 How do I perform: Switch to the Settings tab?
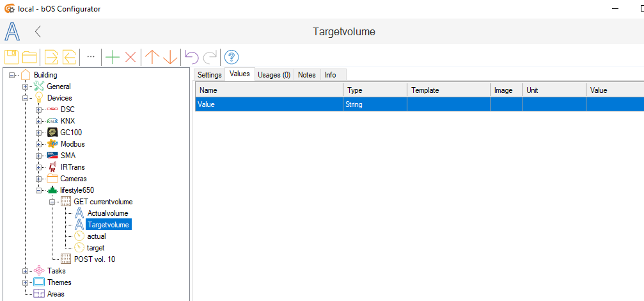pyautogui.click(x=209, y=75)
